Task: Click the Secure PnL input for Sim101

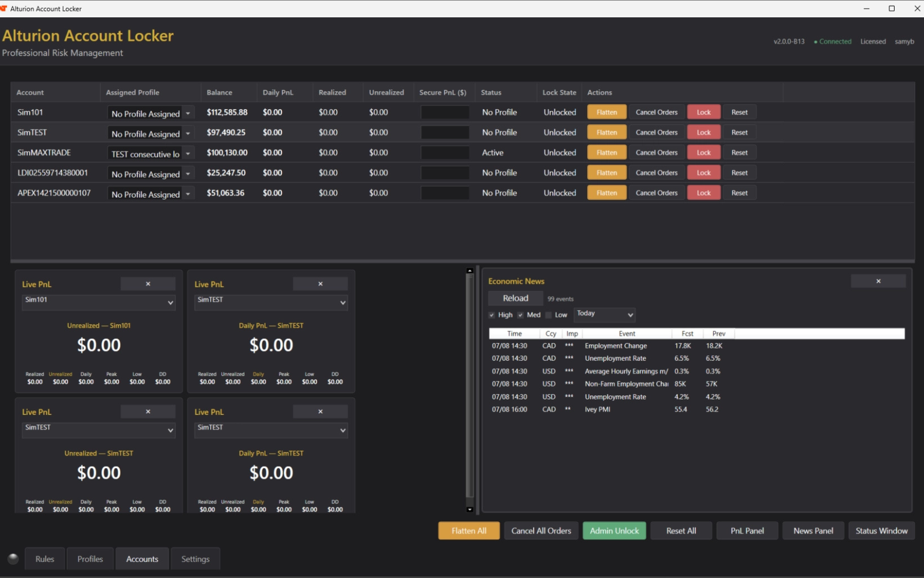Action: coord(445,112)
